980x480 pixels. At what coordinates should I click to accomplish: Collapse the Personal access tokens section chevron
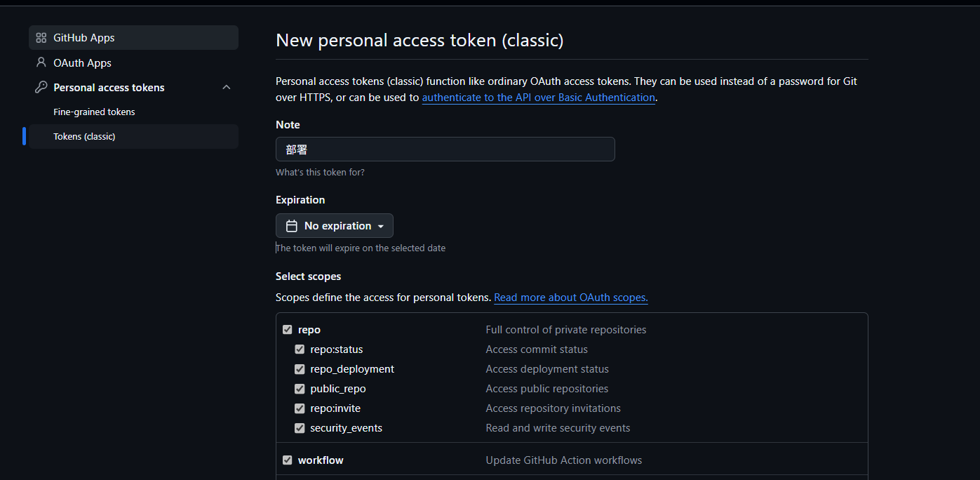[226, 88]
